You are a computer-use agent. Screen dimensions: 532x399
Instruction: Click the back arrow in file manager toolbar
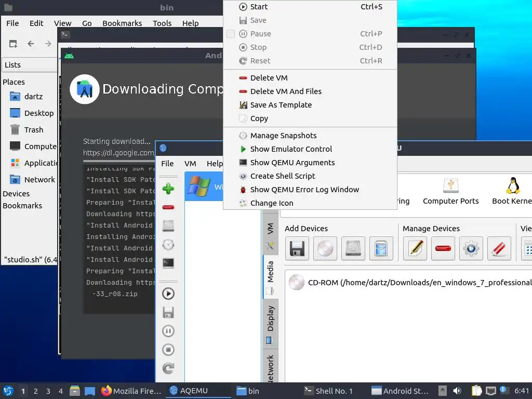pyautogui.click(x=31, y=44)
